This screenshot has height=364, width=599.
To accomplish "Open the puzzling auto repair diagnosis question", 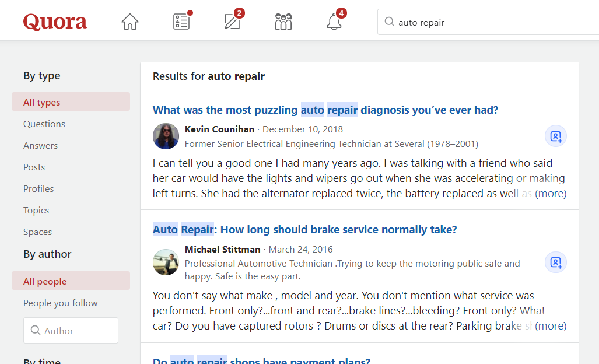I will coord(325,110).
